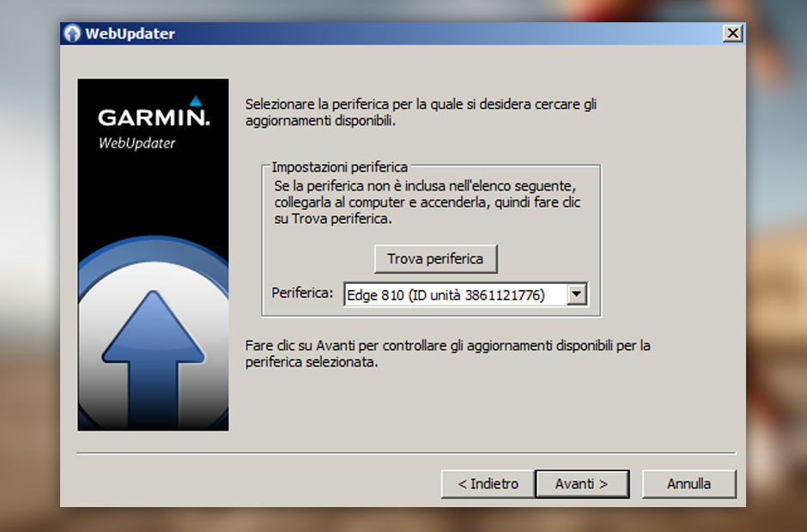Click the Trova periferica button
The height and width of the screenshot is (532, 807).
435,259
